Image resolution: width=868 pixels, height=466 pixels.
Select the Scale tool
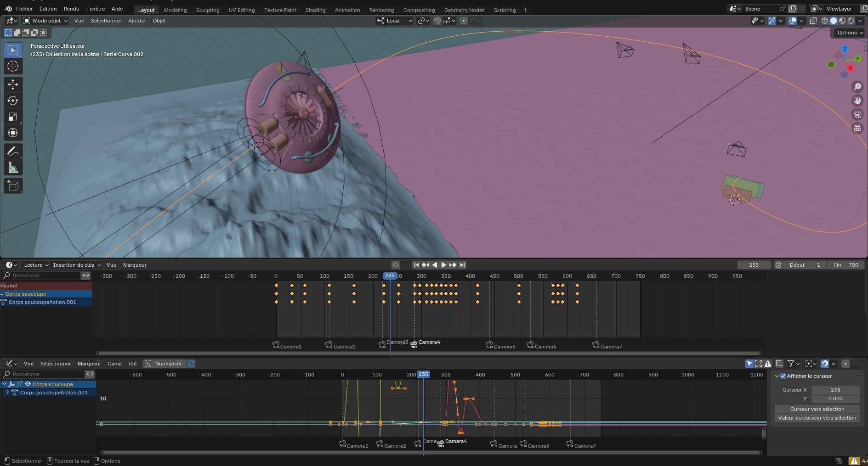click(13, 117)
